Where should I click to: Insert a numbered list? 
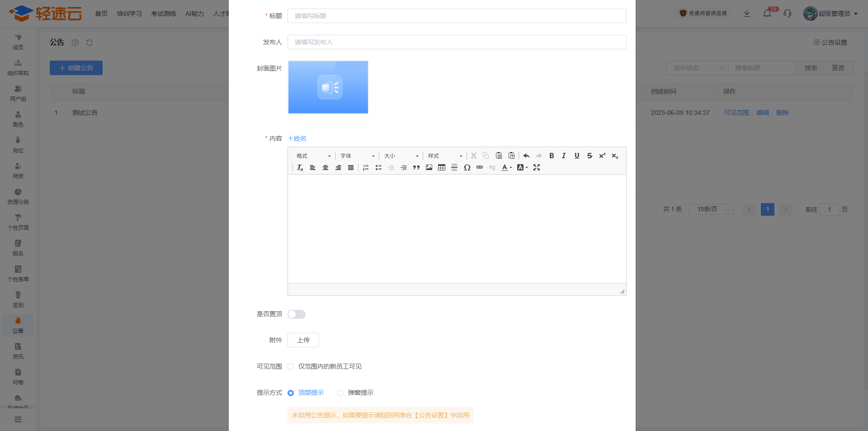pyautogui.click(x=366, y=167)
